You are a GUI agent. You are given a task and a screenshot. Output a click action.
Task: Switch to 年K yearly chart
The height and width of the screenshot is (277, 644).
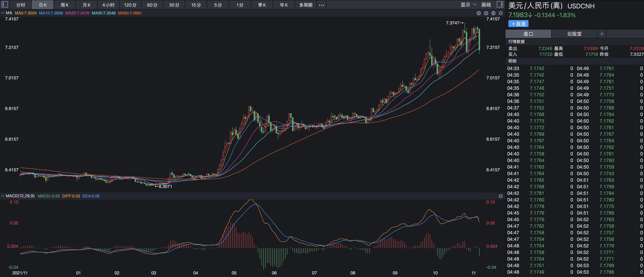(x=284, y=5)
